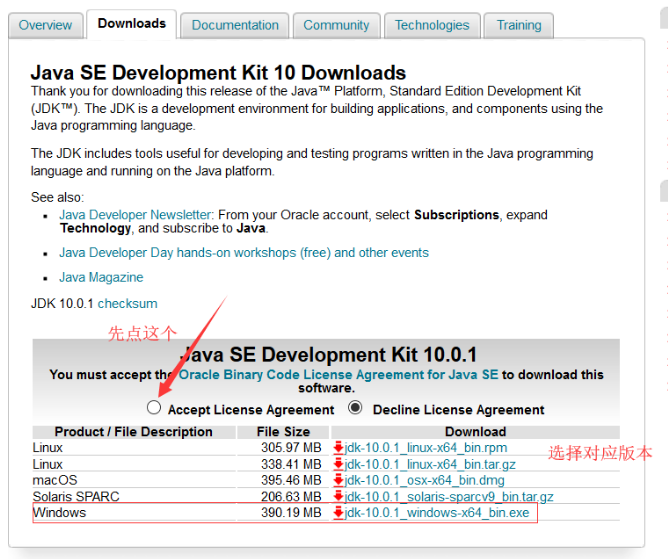Click the Download column header
Viewport: 668px width, 559px height.
(475, 432)
